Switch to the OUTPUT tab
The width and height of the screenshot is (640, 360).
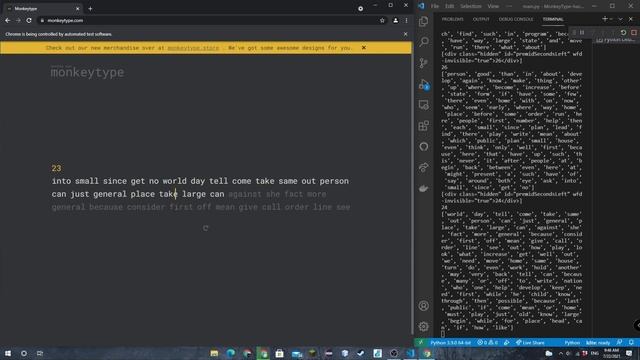481,19
